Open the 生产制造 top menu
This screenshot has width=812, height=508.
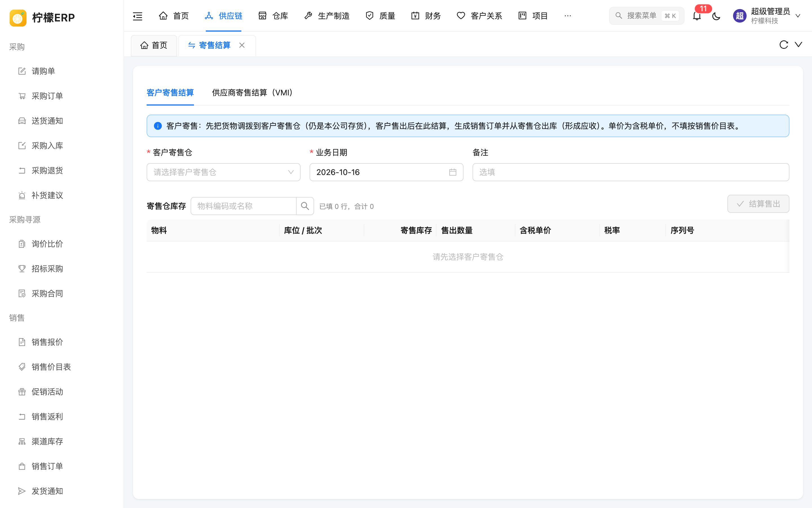coord(327,16)
